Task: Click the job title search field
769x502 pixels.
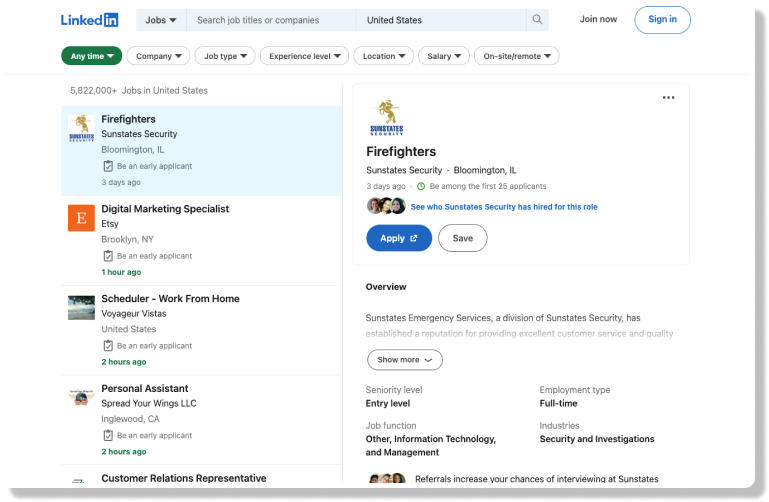Action: (270, 20)
